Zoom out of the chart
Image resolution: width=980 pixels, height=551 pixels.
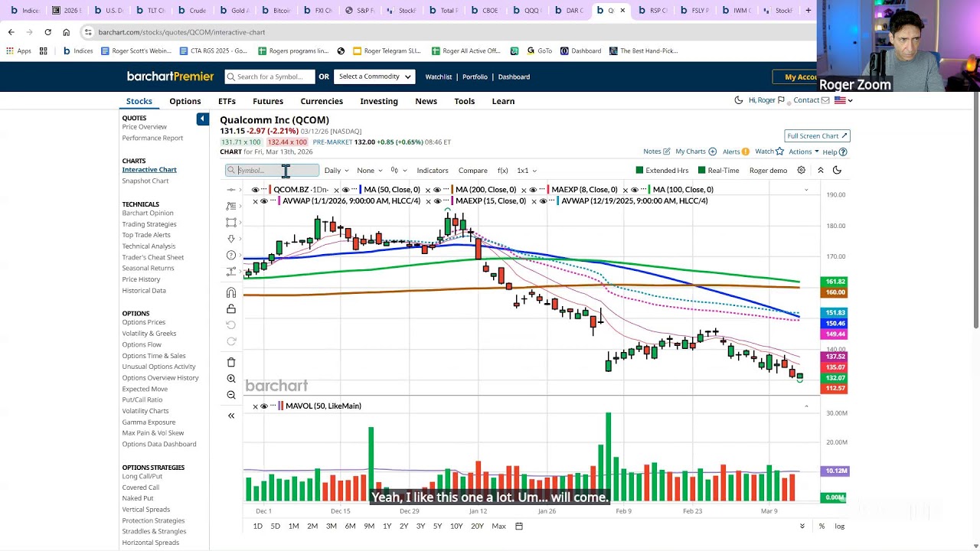pyautogui.click(x=231, y=395)
